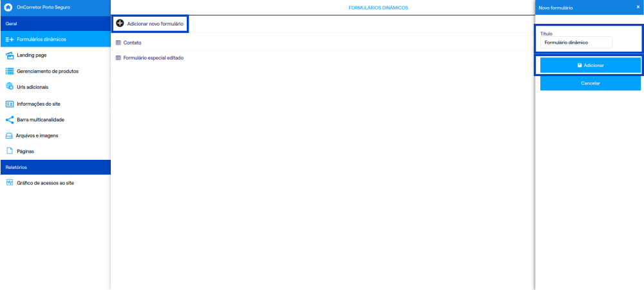Click the Barra multicanalidade share icon
The width and height of the screenshot is (644, 290).
(x=10, y=120)
